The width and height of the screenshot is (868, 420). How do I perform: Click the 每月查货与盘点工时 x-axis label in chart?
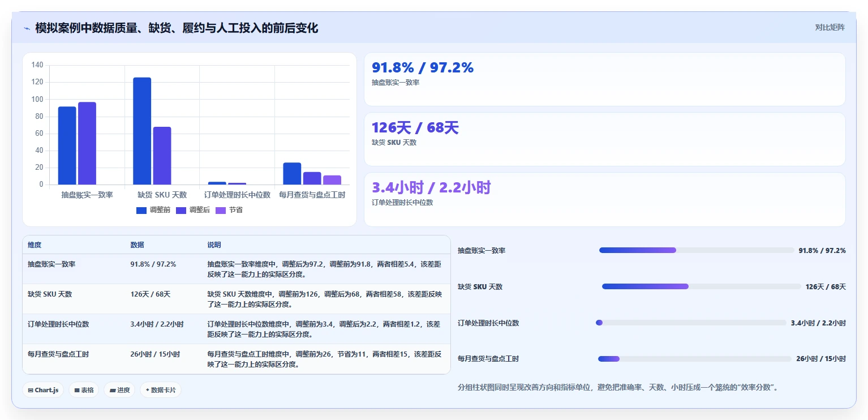coord(312,195)
